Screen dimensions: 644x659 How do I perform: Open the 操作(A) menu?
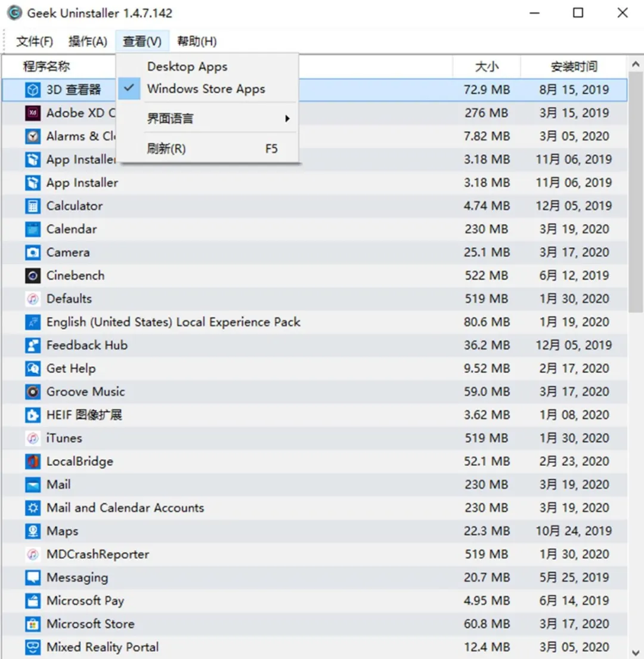[x=88, y=41]
